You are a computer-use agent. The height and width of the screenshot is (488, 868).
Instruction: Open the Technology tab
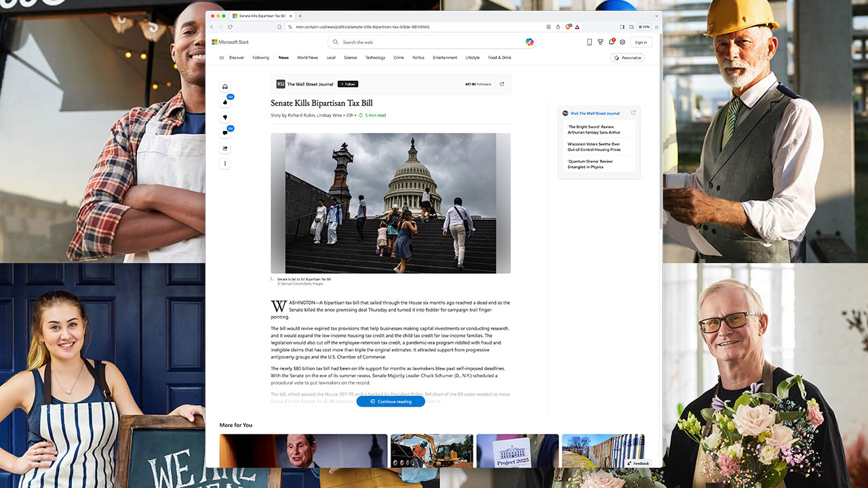375,58
